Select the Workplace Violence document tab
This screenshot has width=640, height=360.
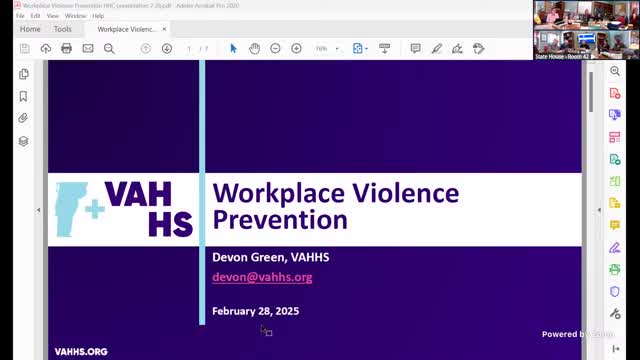point(127,29)
